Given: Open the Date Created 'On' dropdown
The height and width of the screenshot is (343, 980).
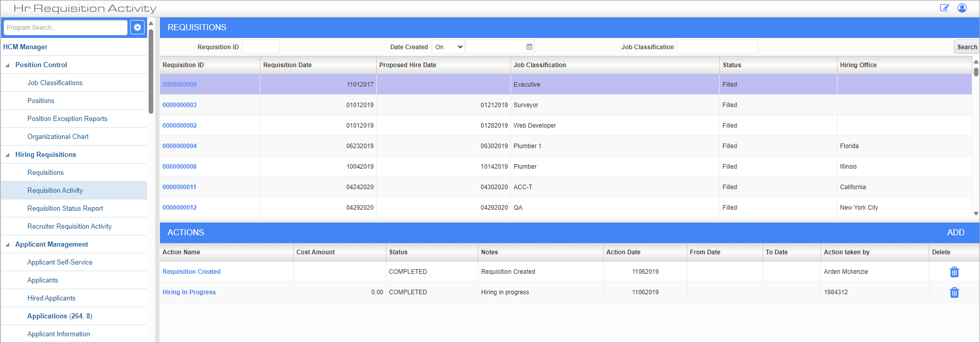Looking at the screenshot, I should tap(448, 47).
